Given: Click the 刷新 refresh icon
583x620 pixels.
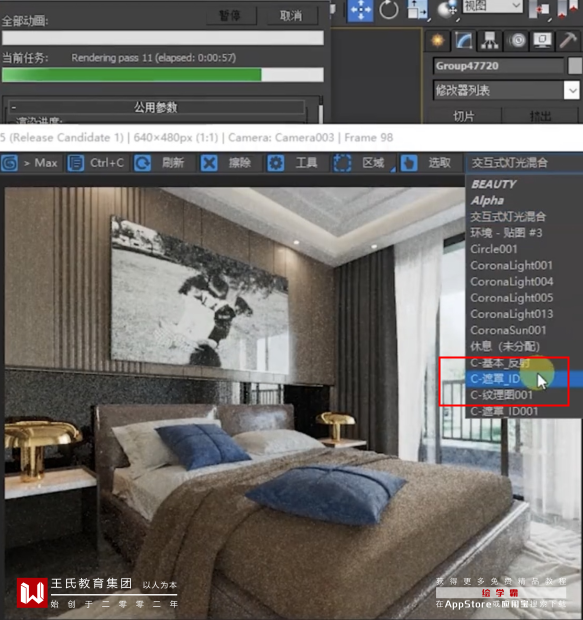Looking at the screenshot, I should pyautogui.click(x=142, y=163).
